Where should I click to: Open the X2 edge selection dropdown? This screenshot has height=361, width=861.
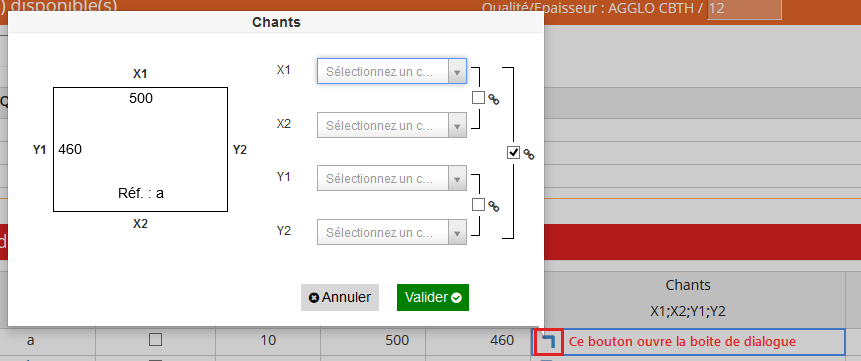pyautogui.click(x=392, y=125)
